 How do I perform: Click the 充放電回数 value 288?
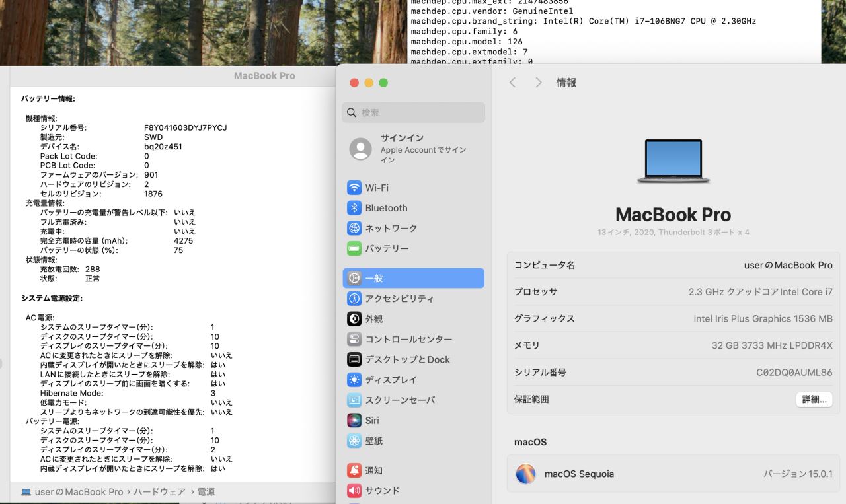[93, 270]
